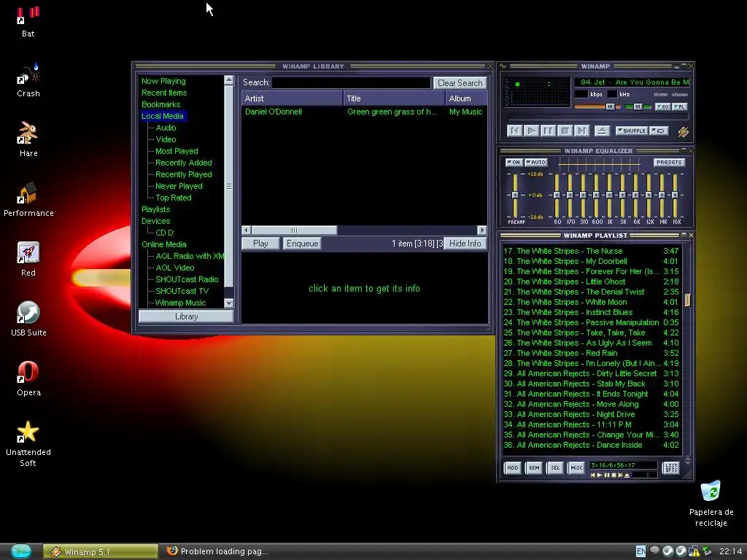Open the Papelera de reciclaje icon
The height and width of the screenshot is (560, 747).
tap(711, 504)
